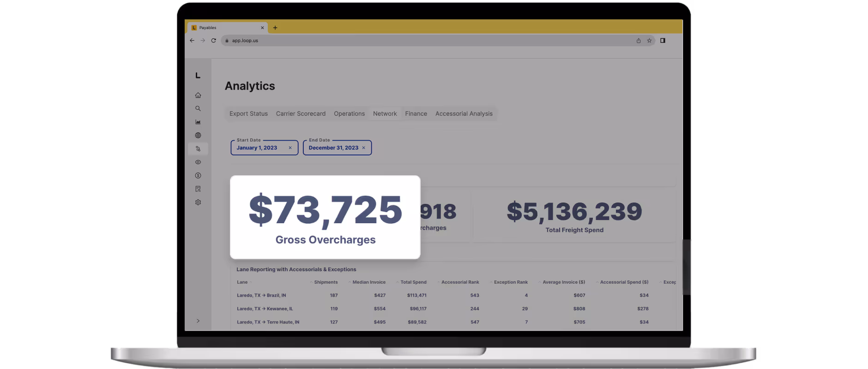Open the document search icon in sidebar
Viewport: 868px width, 369px height.
click(x=198, y=189)
